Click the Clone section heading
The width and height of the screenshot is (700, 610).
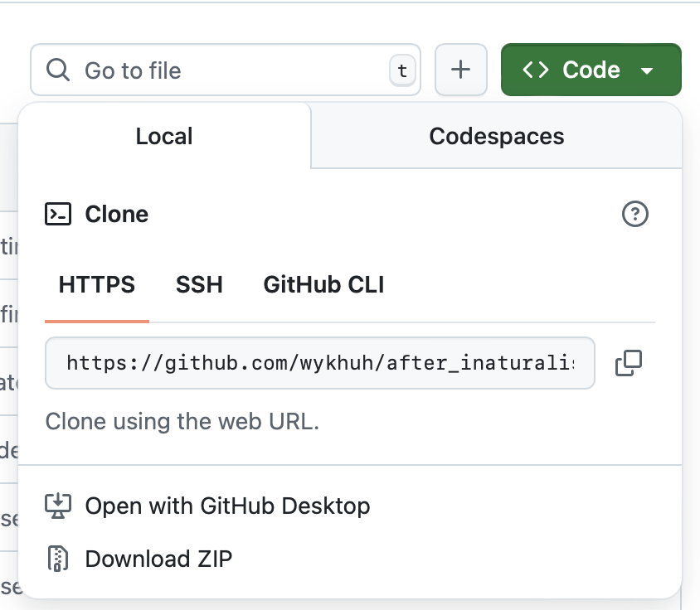[116, 215]
